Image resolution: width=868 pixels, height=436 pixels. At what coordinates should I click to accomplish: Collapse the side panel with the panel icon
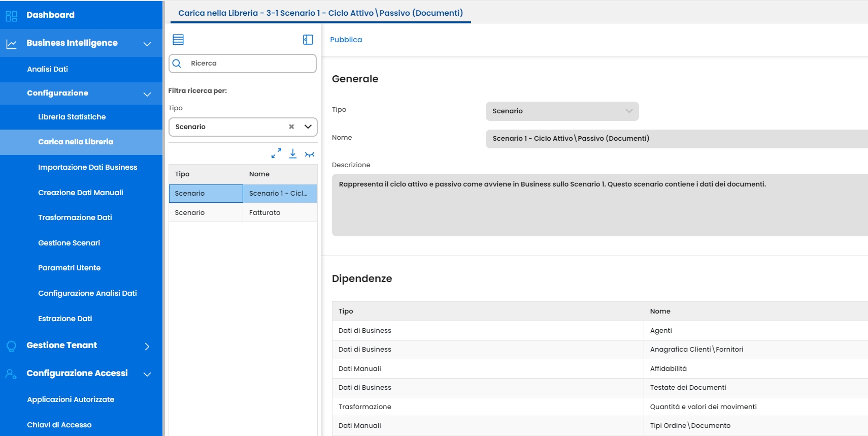click(x=308, y=40)
